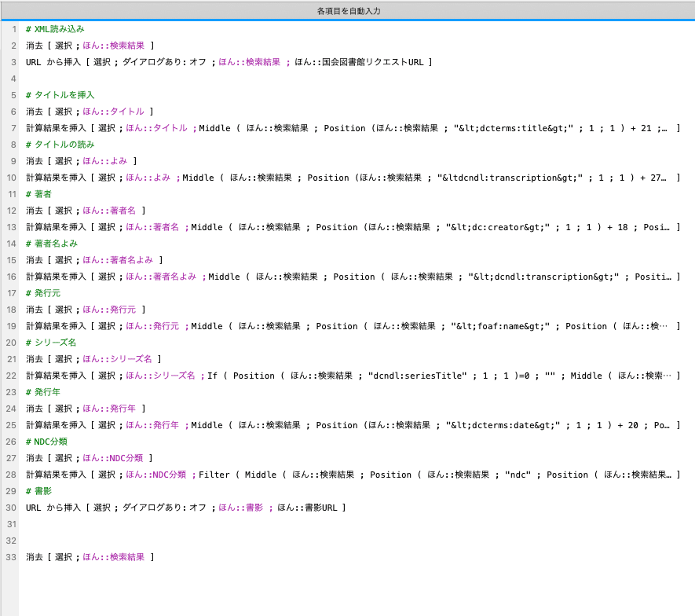Select the '消去 ほん::NDC分類' step

[x=89, y=458]
